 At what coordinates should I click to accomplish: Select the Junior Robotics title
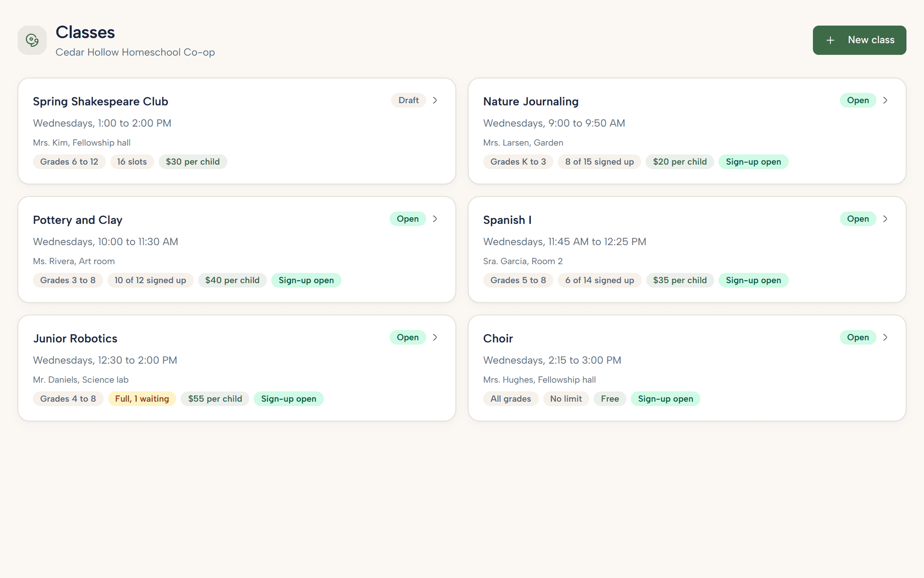75,339
